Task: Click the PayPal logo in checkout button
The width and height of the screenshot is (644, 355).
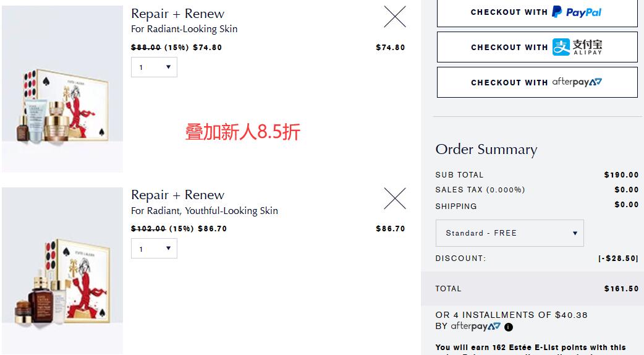Action: point(576,12)
